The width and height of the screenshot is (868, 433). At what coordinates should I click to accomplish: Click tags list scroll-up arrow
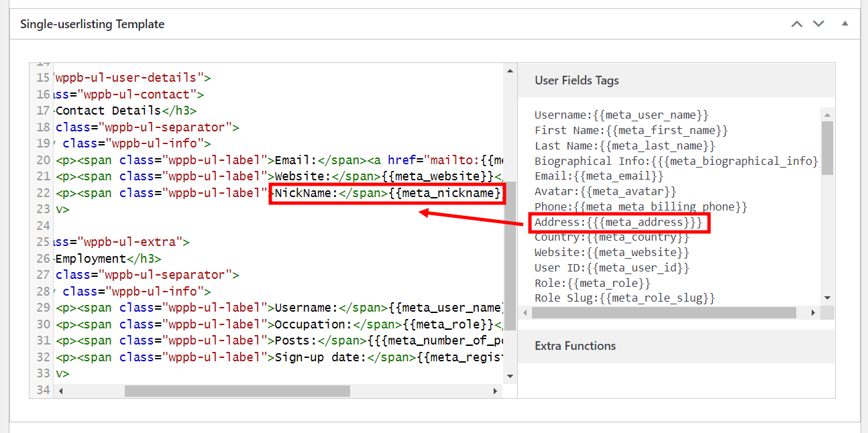point(828,115)
